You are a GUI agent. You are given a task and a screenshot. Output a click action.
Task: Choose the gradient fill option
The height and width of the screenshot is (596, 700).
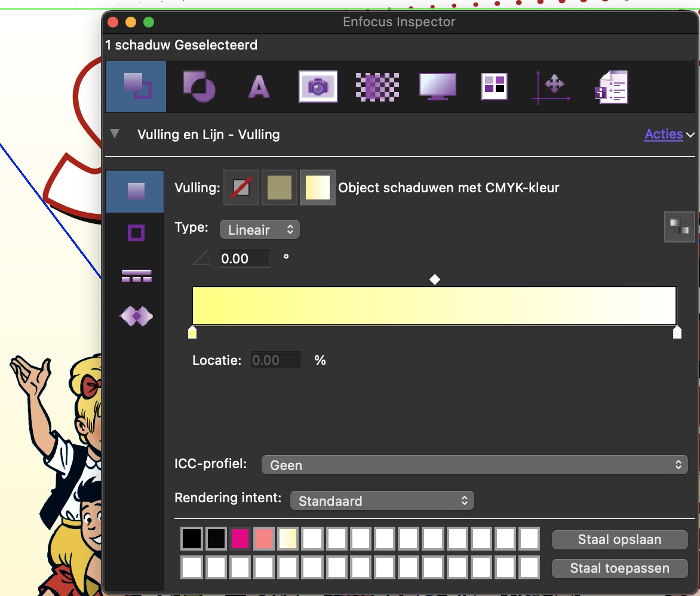(317, 188)
